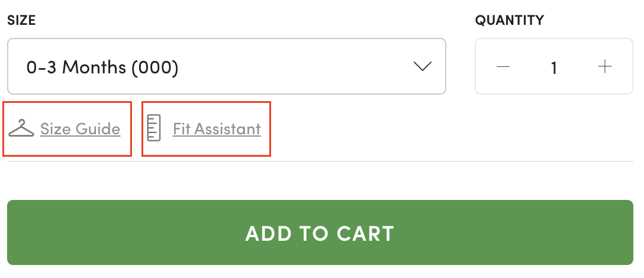Increase the item quantity by one
644x278 pixels.
click(604, 67)
